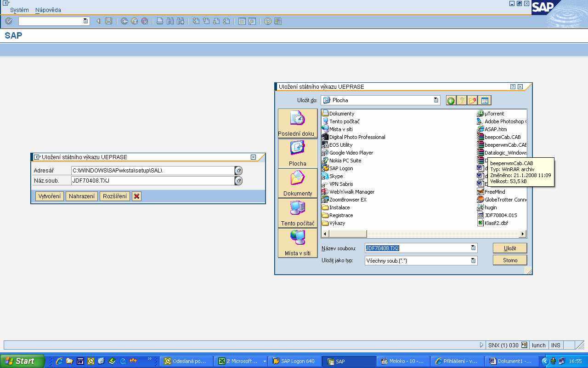Click the Last Page icon in SAP toolbar
Screen dimensions: 588x368
tap(226, 21)
